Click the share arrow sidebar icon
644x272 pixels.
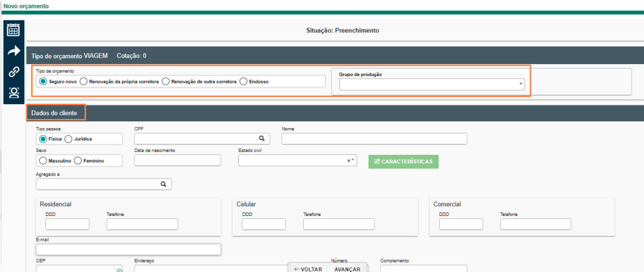[x=14, y=51]
